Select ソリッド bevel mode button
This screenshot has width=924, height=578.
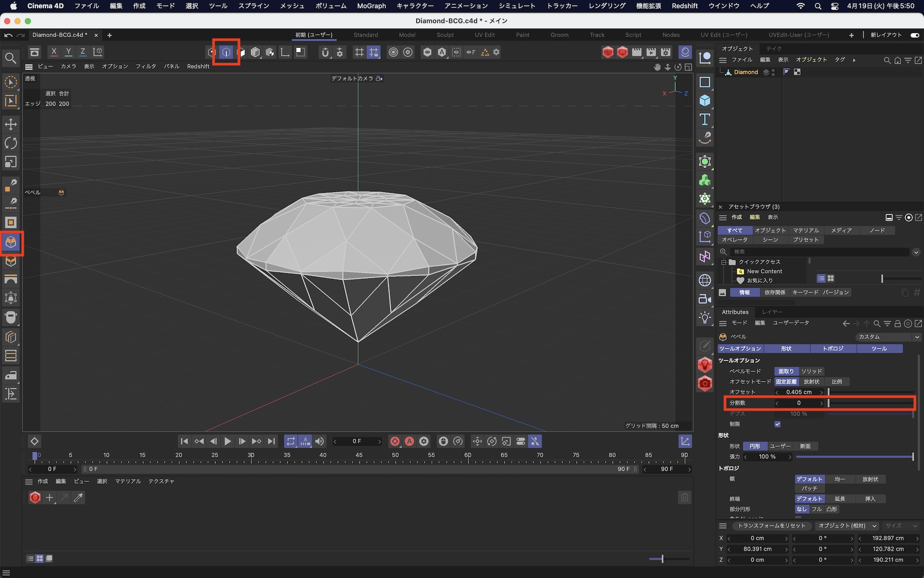811,371
